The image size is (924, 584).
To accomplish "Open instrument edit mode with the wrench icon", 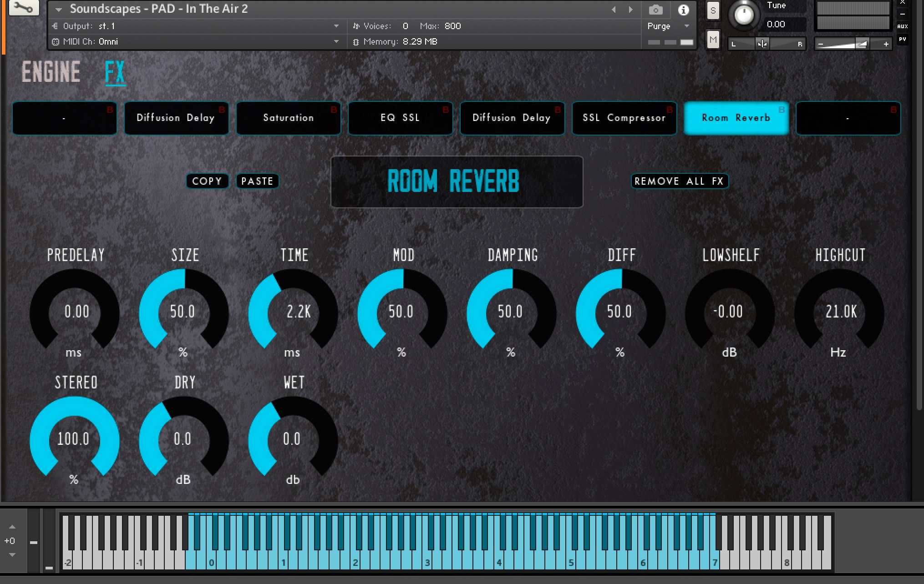I will [x=24, y=8].
